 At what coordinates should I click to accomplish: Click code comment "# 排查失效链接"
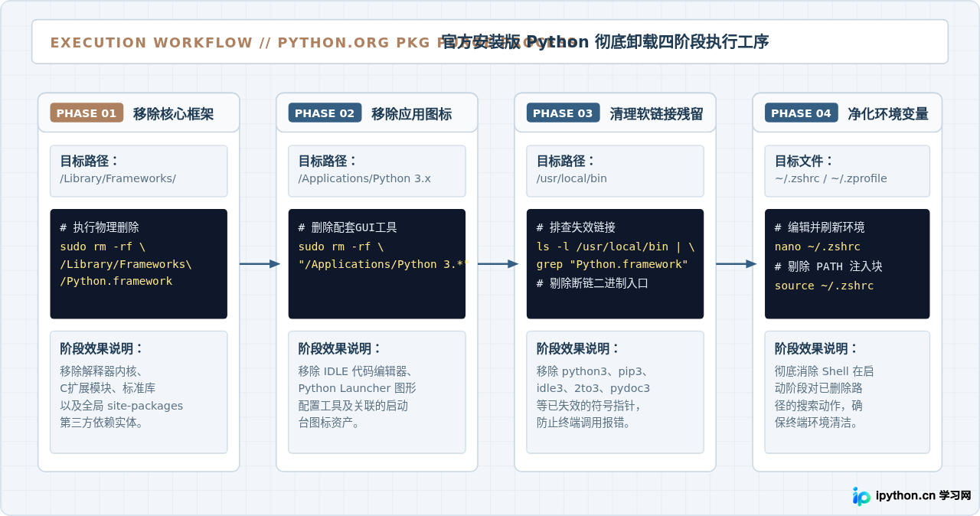click(x=576, y=227)
